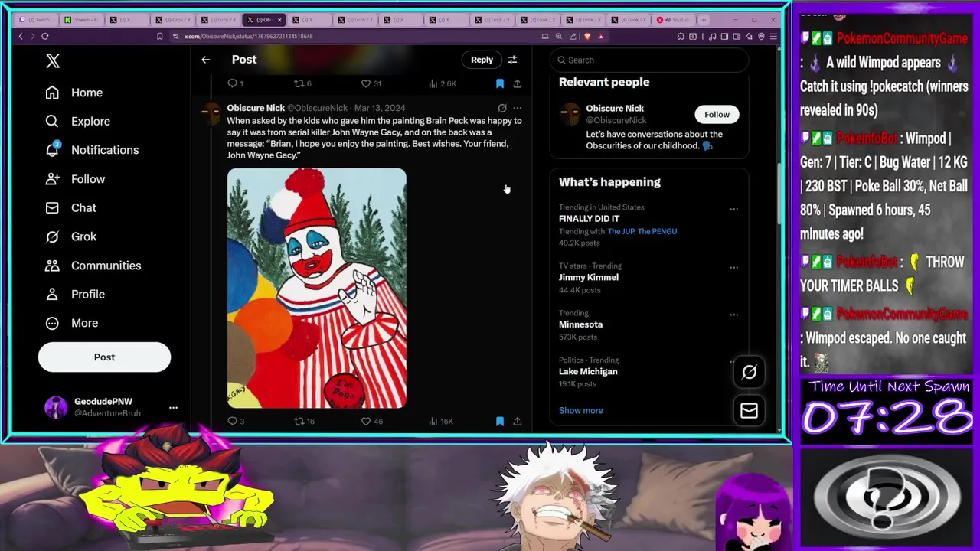Share the post with 16K views
980x551 pixels.
click(x=518, y=421)
